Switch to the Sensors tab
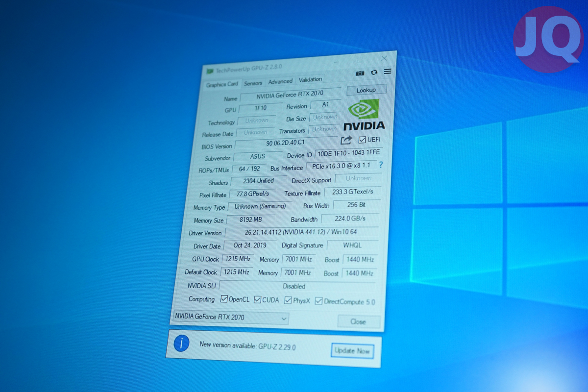 253,83
